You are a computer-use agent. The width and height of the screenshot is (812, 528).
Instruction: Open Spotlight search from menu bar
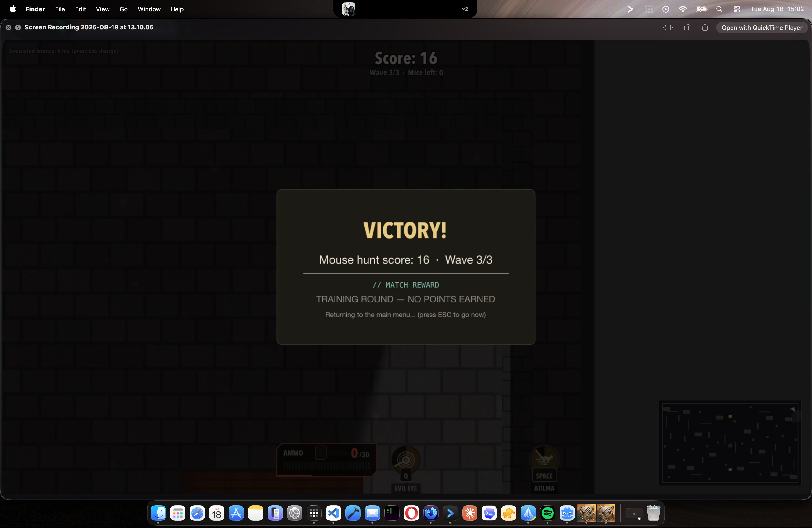[x=719, y=9]
